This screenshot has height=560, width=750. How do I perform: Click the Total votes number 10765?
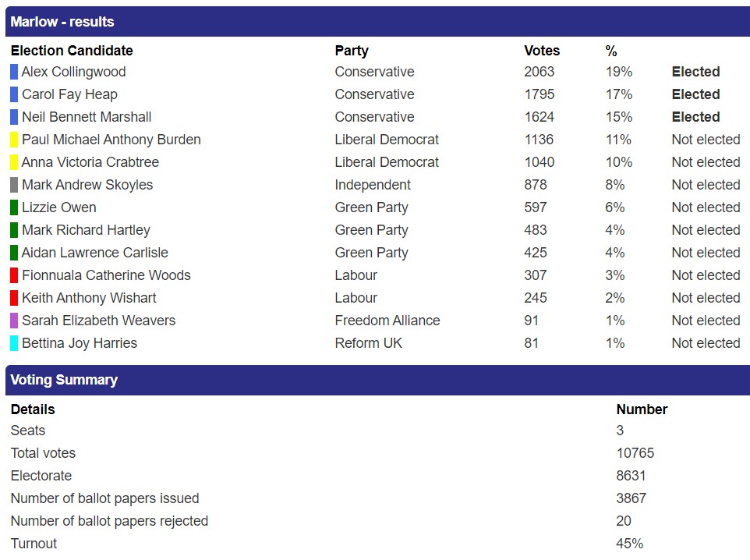635,453
